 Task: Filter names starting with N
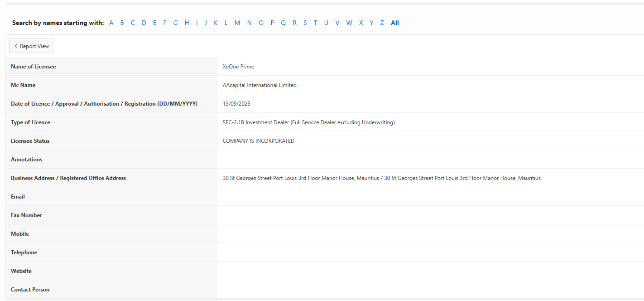[x=250, y=23]
